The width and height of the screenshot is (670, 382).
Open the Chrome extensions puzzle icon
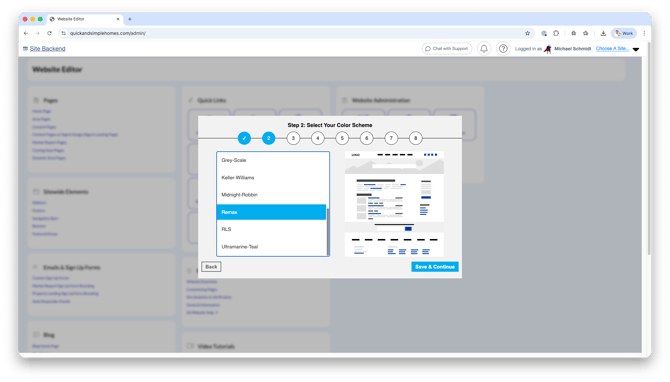556,33
